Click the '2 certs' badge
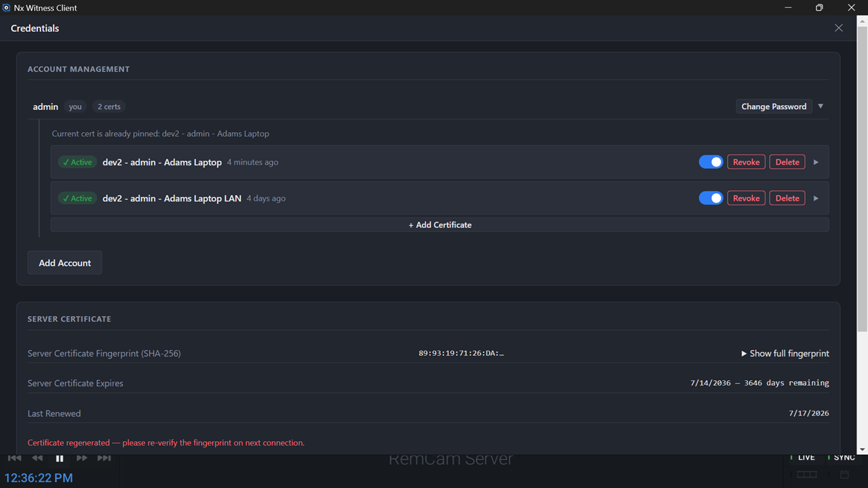The image size is (868, 488). 109,106
